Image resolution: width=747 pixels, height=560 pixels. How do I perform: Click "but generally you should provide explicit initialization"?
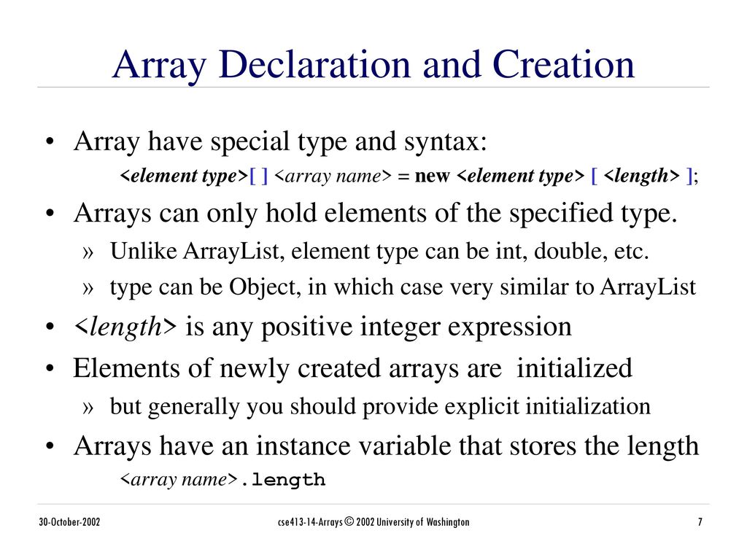(379, 407)
